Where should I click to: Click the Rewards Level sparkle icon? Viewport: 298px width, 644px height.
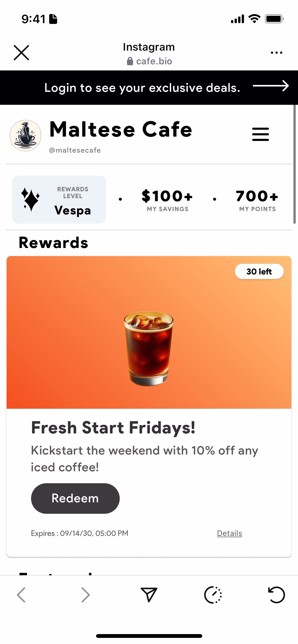click(x=31, y=199)
